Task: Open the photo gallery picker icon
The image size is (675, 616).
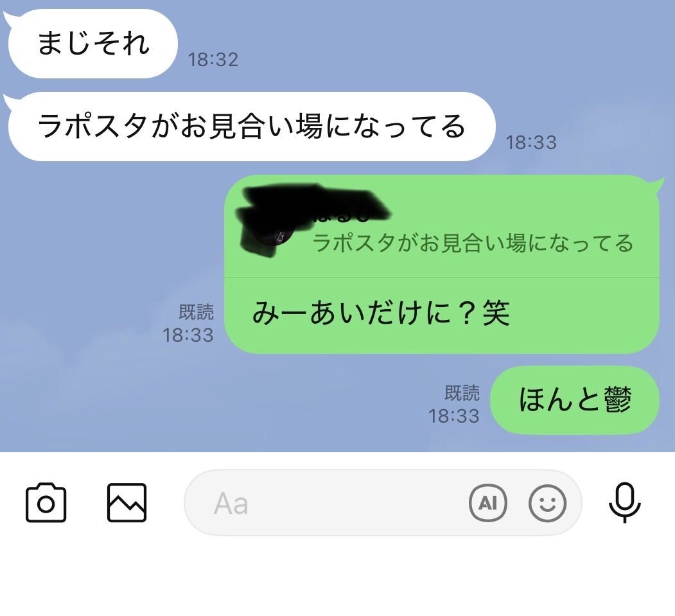Action: pyautogui.click(x=127, y=502)
